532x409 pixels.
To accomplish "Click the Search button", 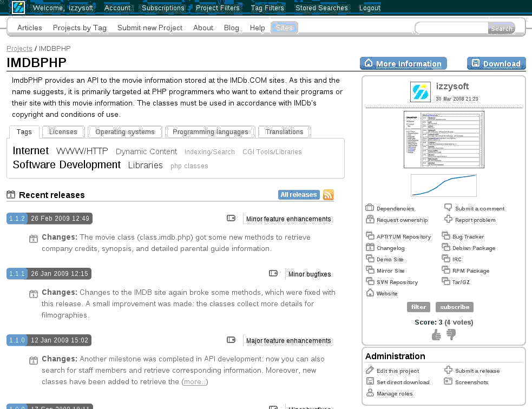I will [x=502, y=29].
